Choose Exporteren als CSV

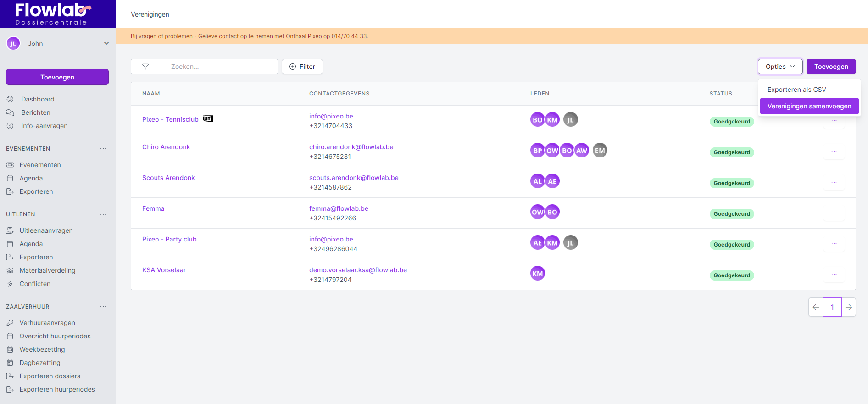click(796, 90)
